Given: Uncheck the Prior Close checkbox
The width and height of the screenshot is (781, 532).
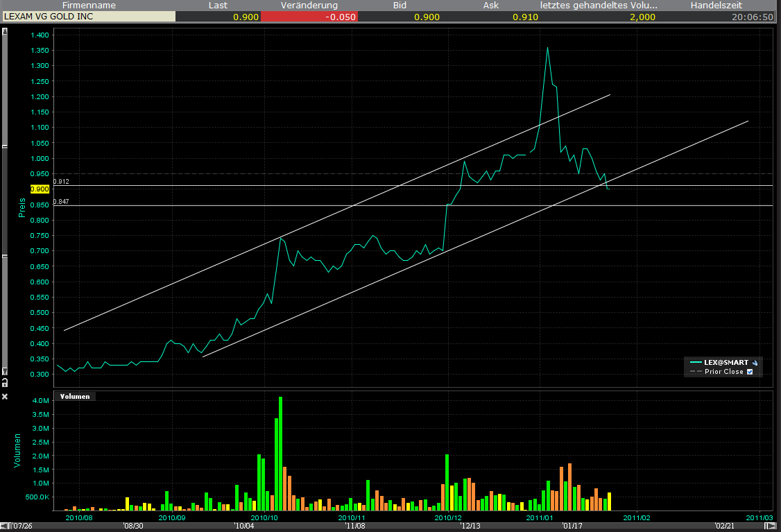Looking at the screenshot, I should pyautogui.click(x=750, y=372).
